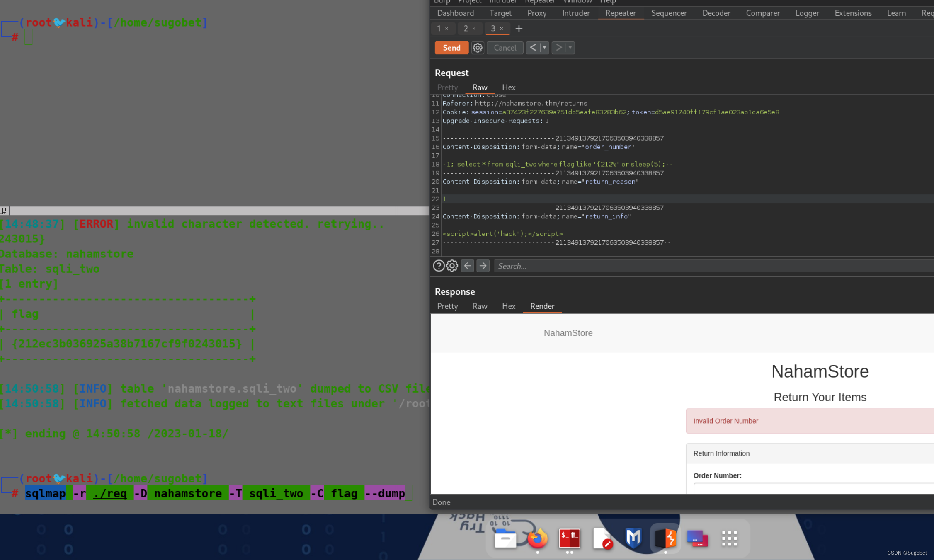Open the Sequencer tab
The image size is (934, 560).
pos(669,13)
